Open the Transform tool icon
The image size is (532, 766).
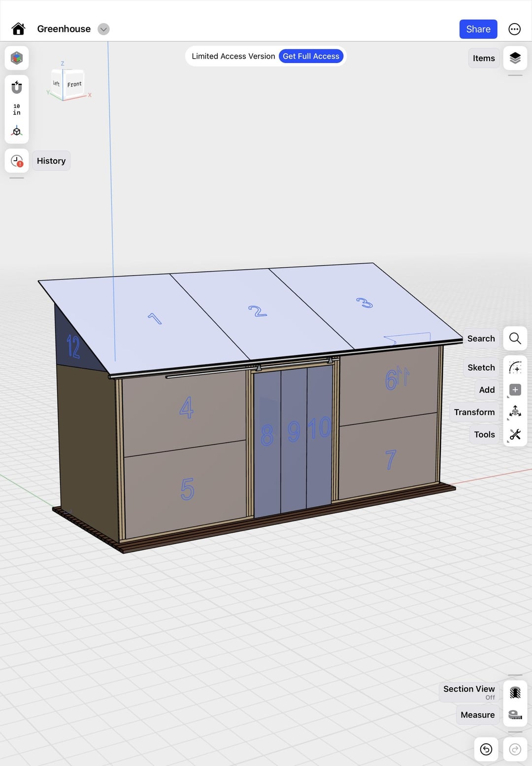coord(515,412)
